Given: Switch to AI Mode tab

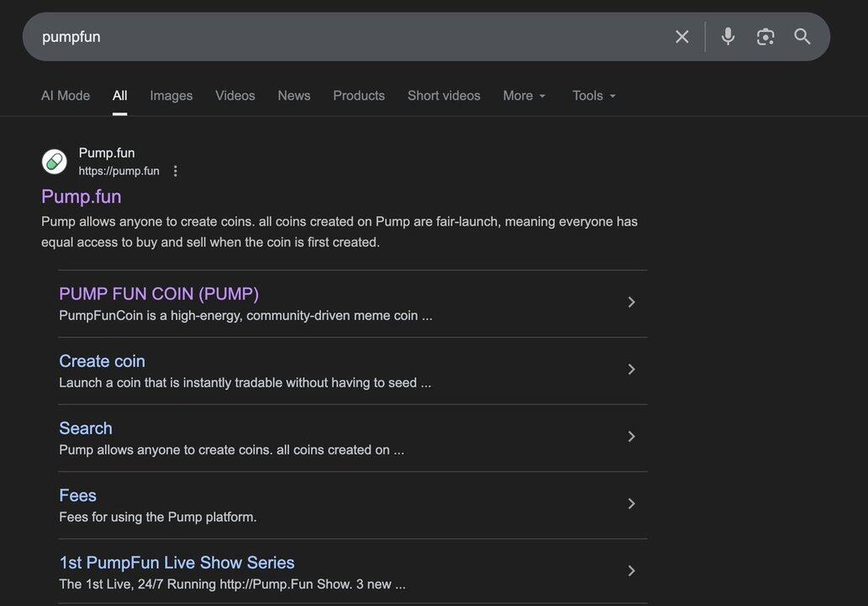Looking at the screenshot, I should (66, 96).
